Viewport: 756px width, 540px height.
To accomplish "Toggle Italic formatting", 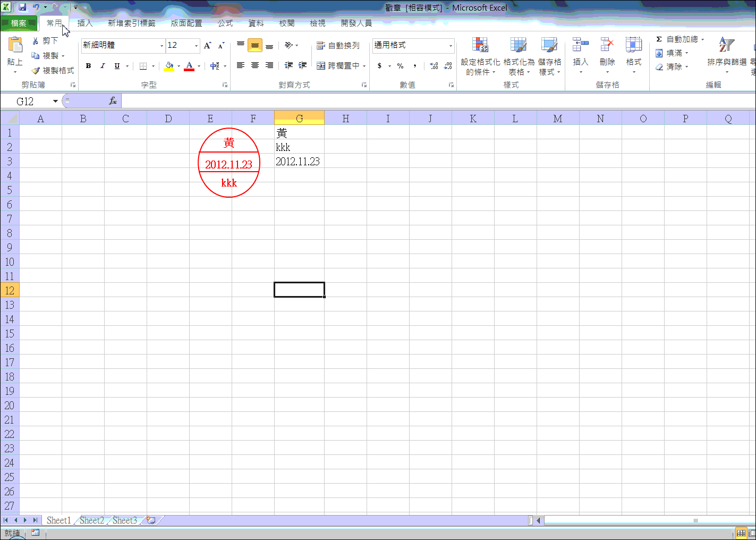I will point(103,66).
